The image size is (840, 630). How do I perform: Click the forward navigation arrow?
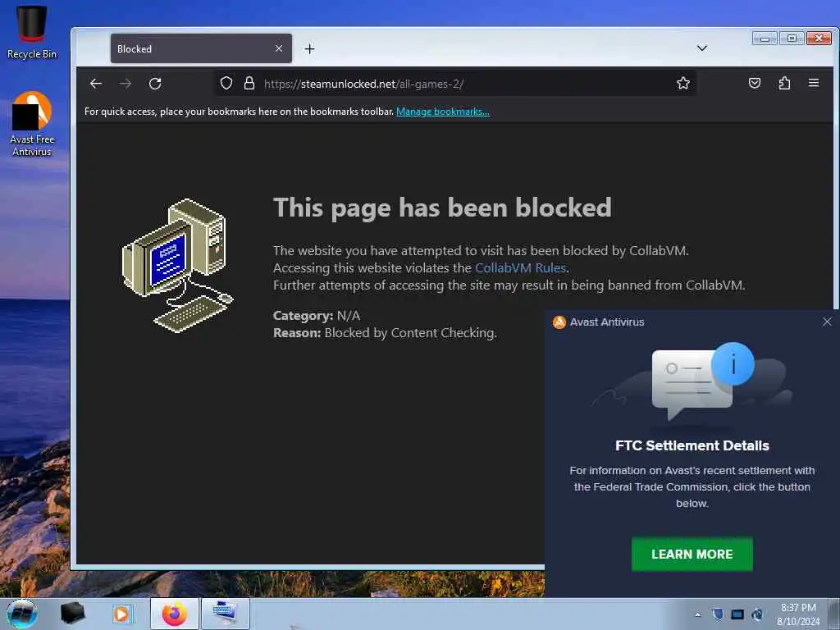126,84
